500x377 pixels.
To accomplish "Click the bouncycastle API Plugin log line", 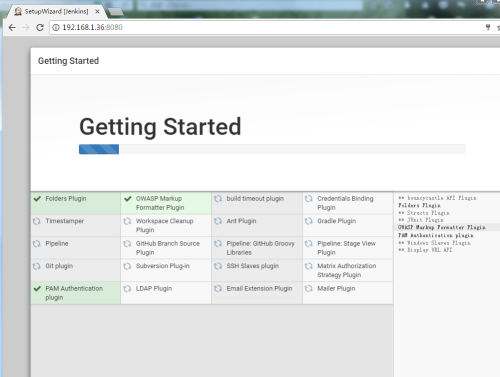I will click(x=437, y=198).
